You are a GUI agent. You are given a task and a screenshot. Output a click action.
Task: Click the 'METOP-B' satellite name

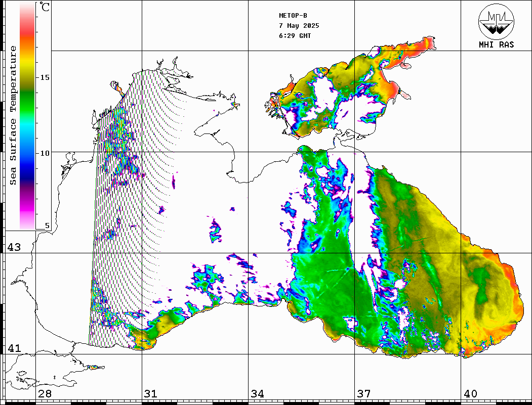[x=293, y=16]
